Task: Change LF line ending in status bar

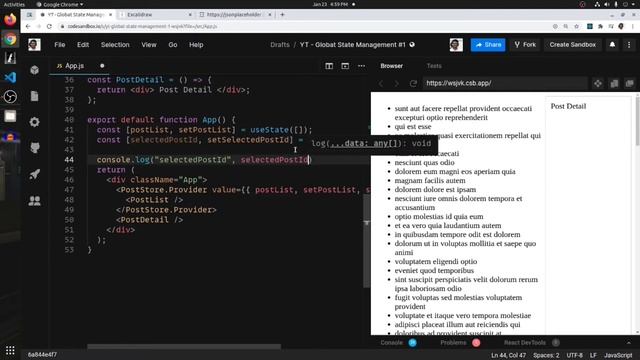Action: [593, 355]
